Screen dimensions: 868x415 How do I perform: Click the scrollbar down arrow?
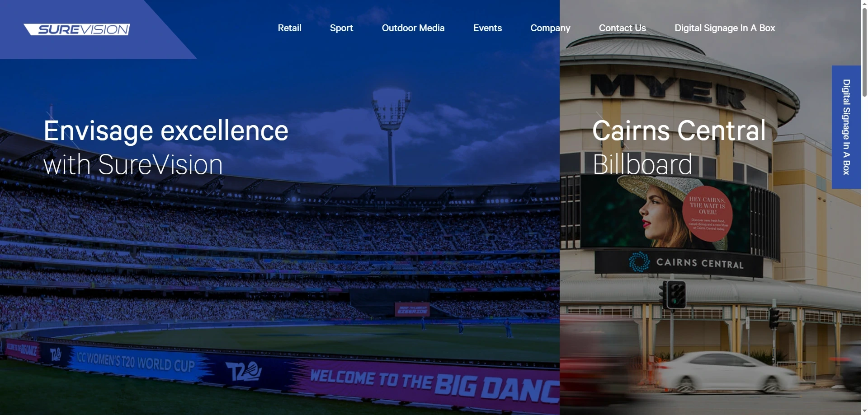(864, 411)
